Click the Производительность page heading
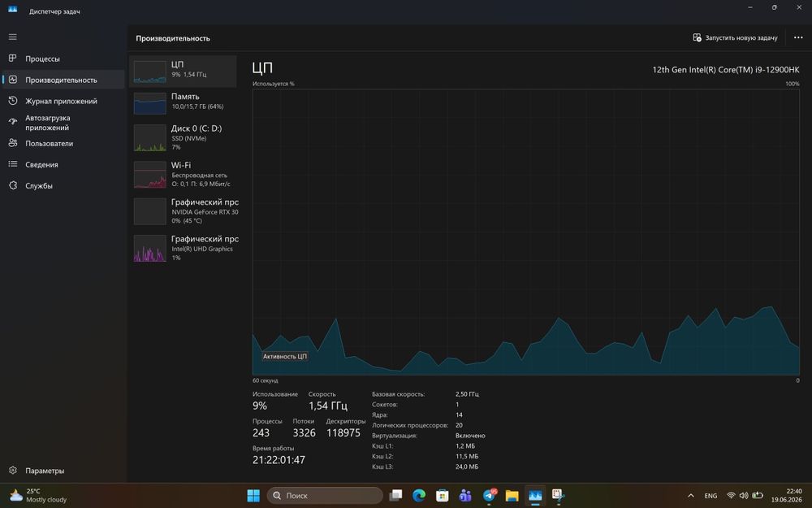This screenshot has height=508, width=812. click(x=173, y=38)
